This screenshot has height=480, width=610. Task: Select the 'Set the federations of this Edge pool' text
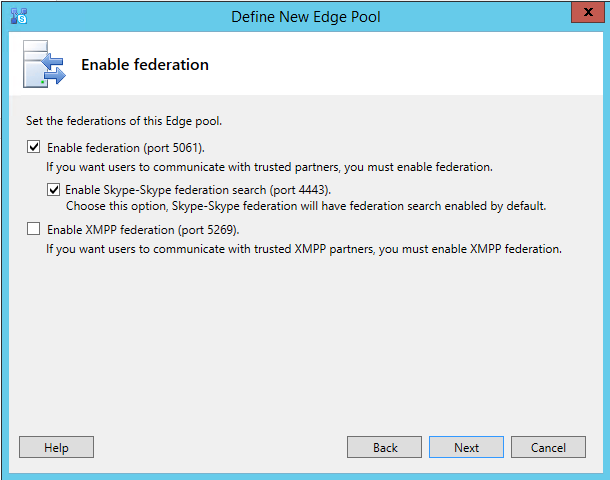coord(124,121)
